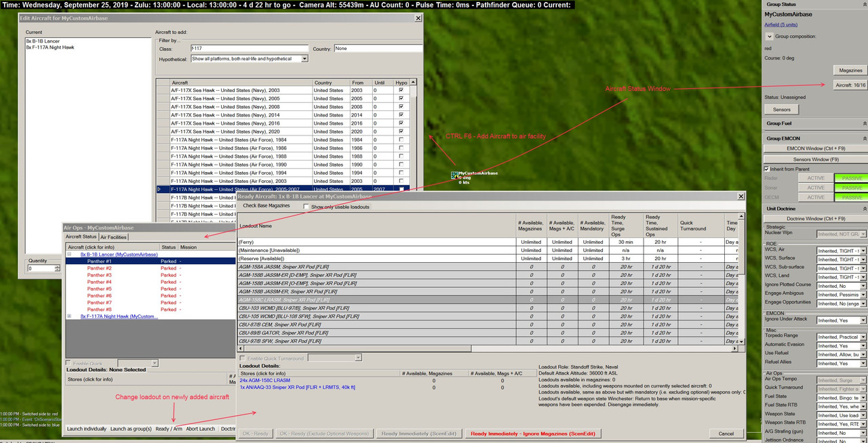
Task: Open the WCS, Land doctrine dropdown
Action: click(x=863, y=277)
